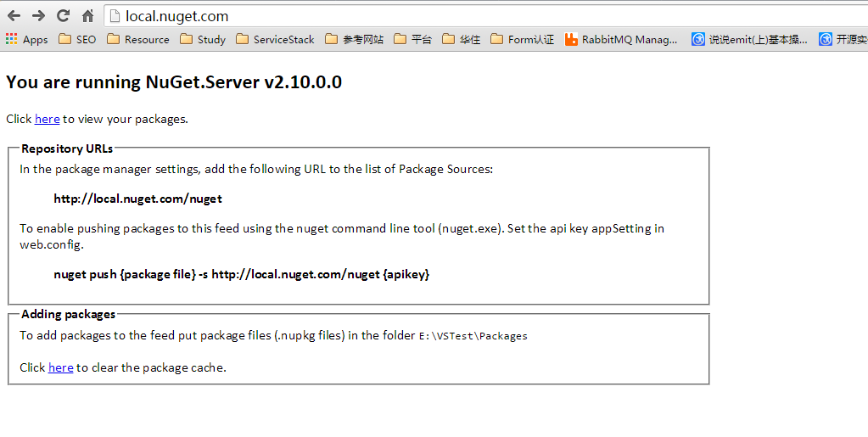Click the page icon in address bar
Screen dimensions: 868x437
click(x=115, y=16)
